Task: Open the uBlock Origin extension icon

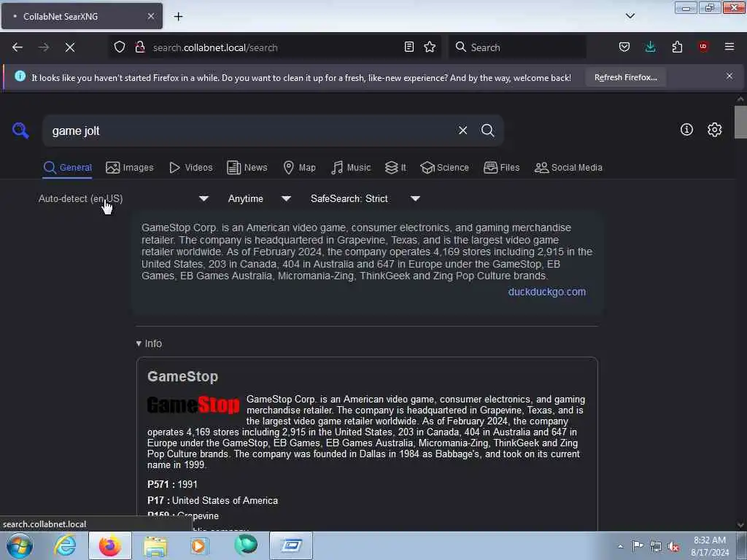Action: 703,47
